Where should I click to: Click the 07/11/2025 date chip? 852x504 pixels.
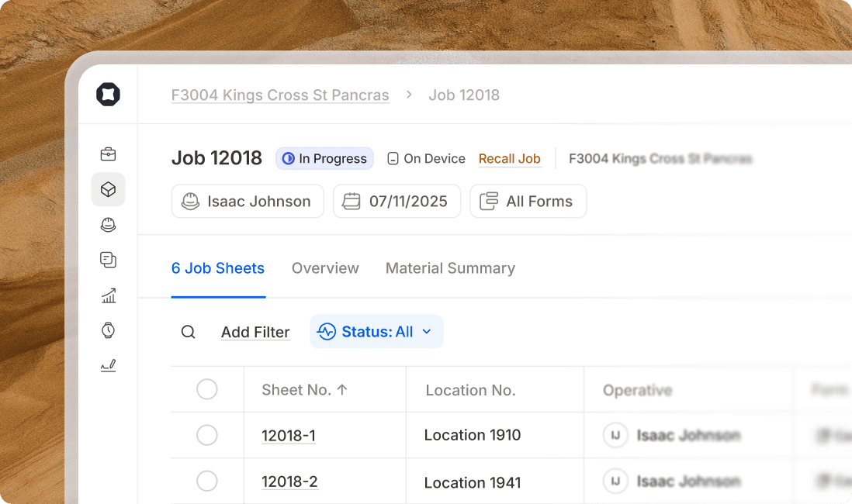[x=397, y=201]
